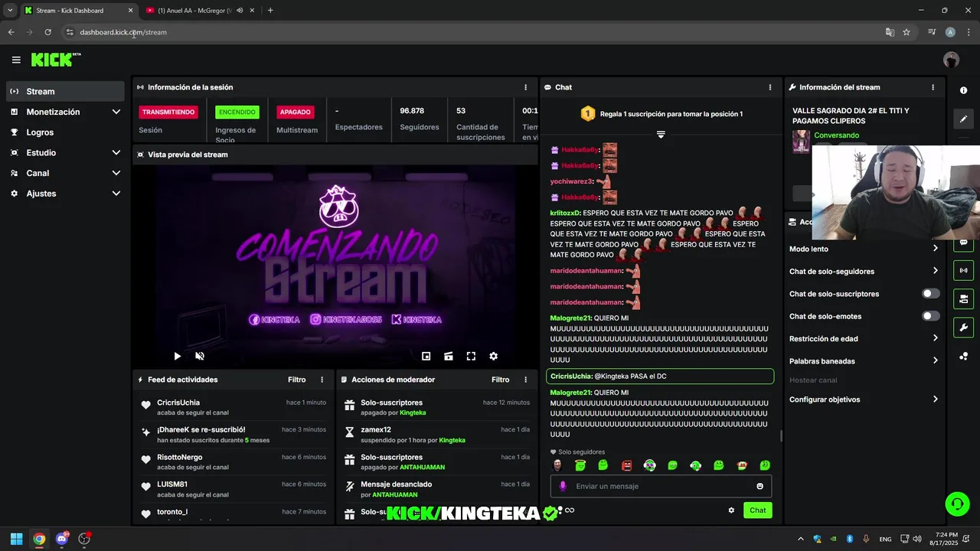This screenshot has width=980, height=551.
Task: Open Configurar objetivos settings
Action: tap(864, 399)
